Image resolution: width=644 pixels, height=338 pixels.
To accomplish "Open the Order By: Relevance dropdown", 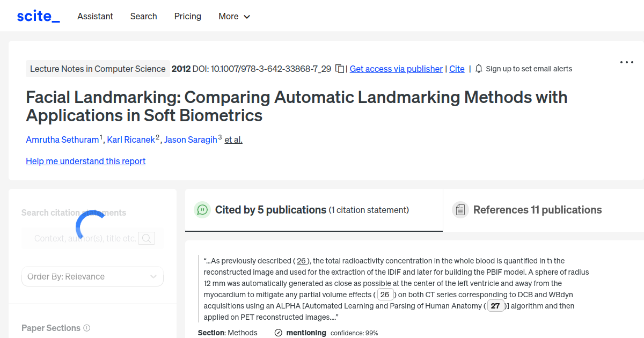I will tap(92, 276).
